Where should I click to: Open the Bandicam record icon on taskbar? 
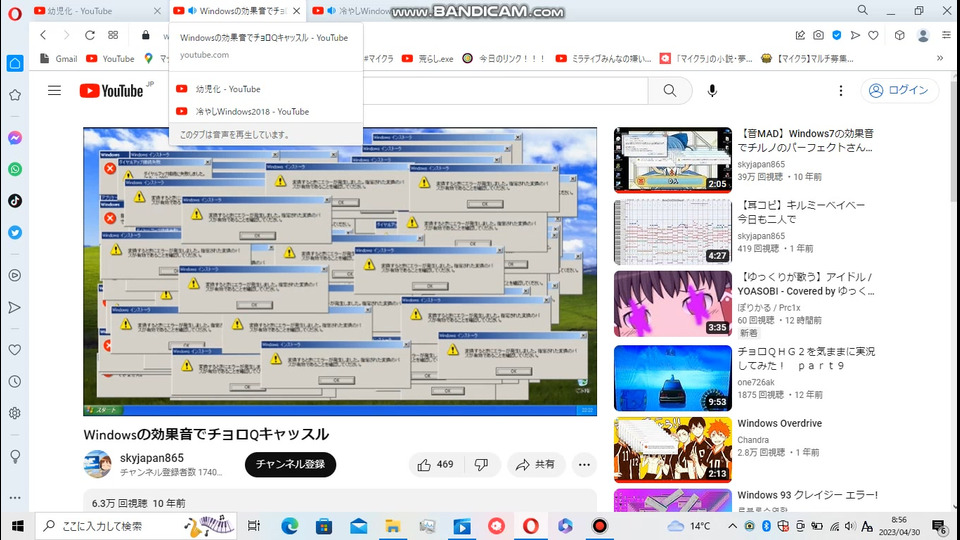tap(599, 526)
